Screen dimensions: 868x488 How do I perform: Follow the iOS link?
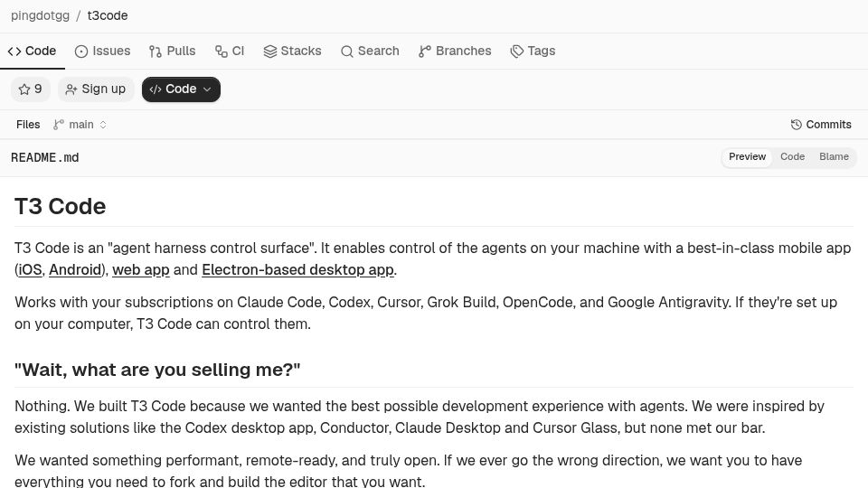pos(30,269)
